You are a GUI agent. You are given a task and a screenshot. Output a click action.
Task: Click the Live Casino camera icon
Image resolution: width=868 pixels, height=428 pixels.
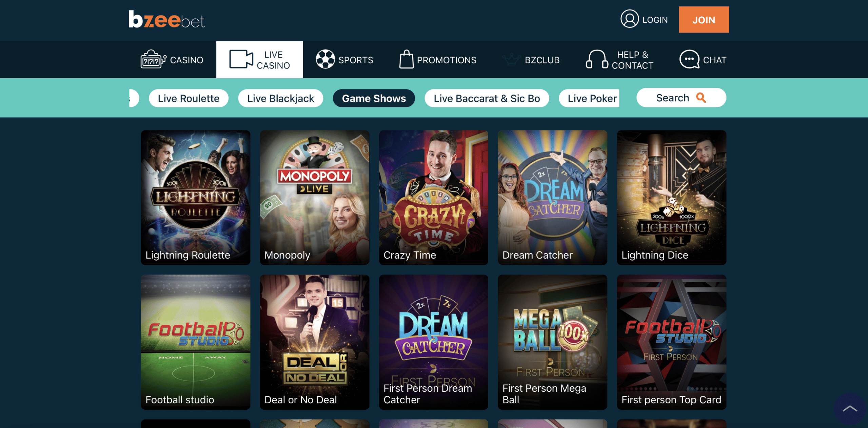[x=241, y=59]
